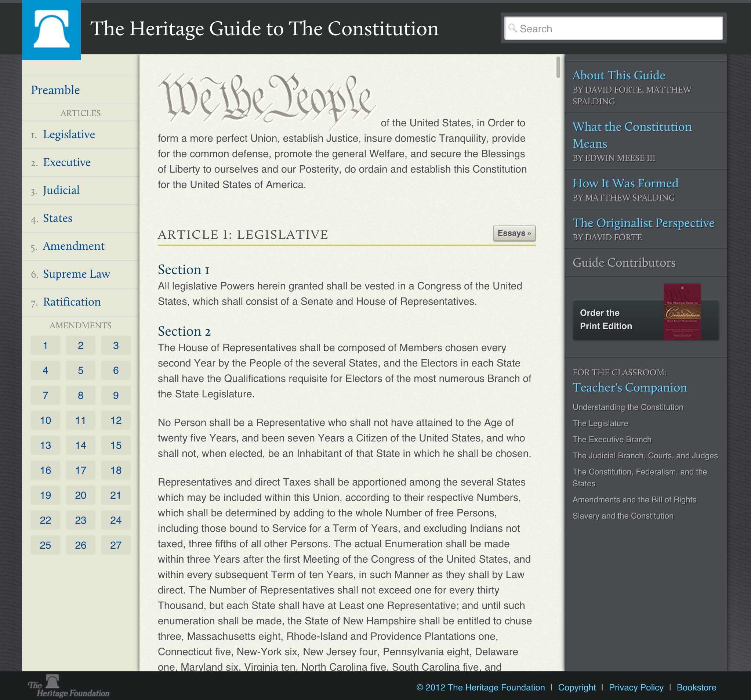Open the Essays button for Article I
The width and height of the screenshot is (751, 700).
(514, 233)
